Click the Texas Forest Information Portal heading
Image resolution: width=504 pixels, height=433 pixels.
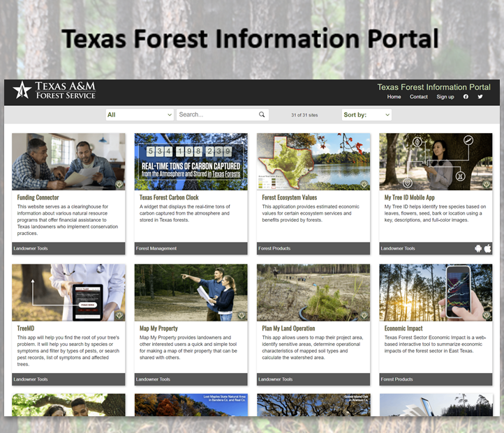[x=433, y=87]
